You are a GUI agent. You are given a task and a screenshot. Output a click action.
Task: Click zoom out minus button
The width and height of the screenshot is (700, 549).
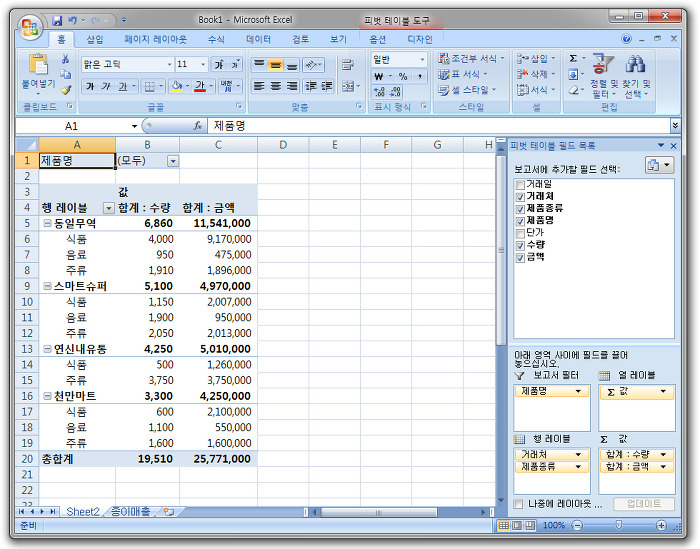pos(577,526)
